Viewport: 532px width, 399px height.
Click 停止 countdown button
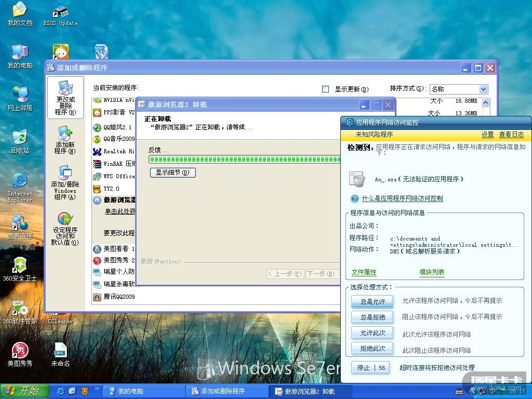[x=371, y=368]
